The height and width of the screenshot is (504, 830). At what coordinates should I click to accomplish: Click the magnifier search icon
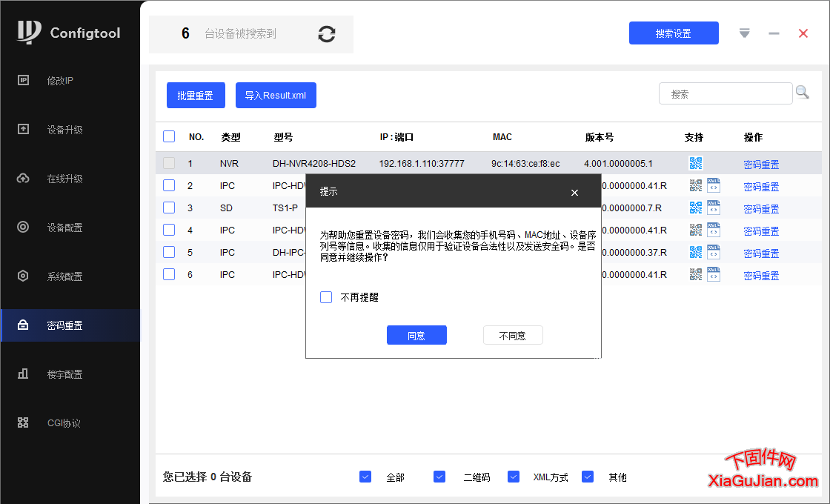[802, 93]
